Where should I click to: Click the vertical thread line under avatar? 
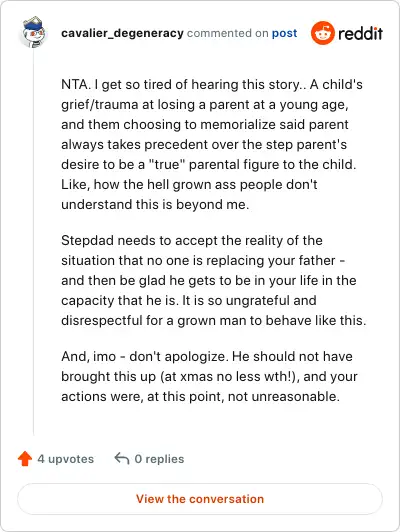(x=33, y=243)
